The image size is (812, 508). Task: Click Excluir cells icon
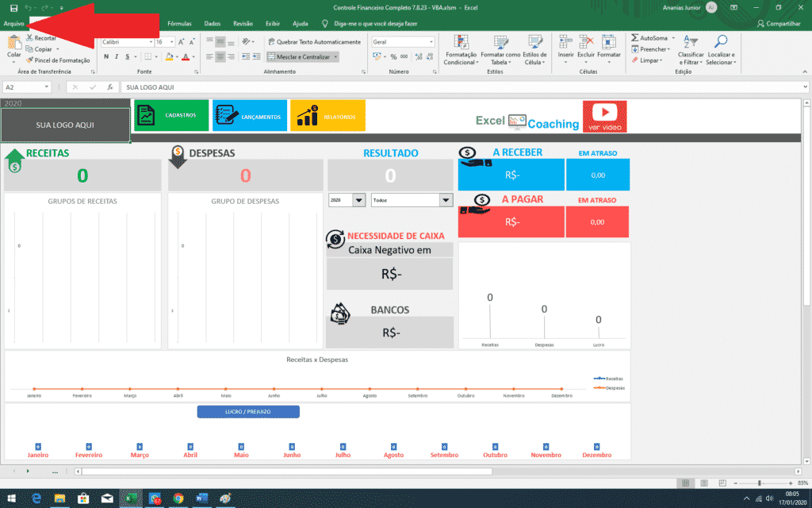(x=586, y=43)
